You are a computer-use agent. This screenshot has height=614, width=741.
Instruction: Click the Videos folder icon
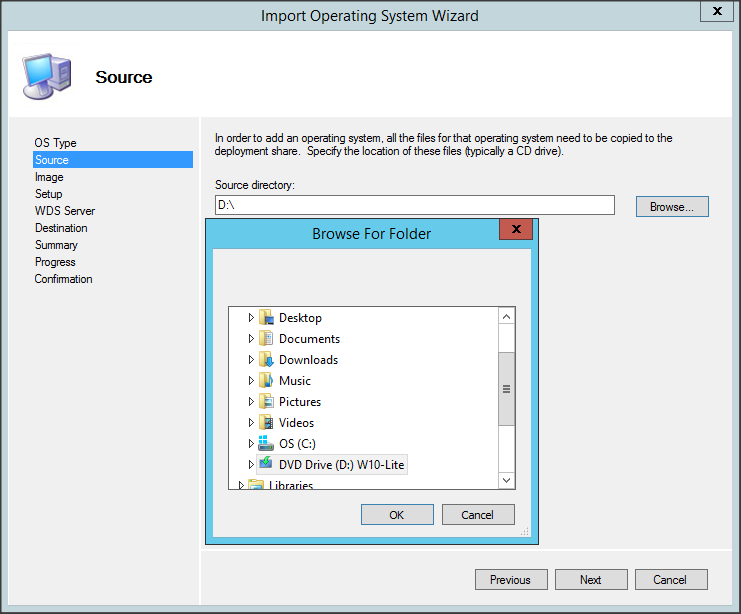coord(266,422)
